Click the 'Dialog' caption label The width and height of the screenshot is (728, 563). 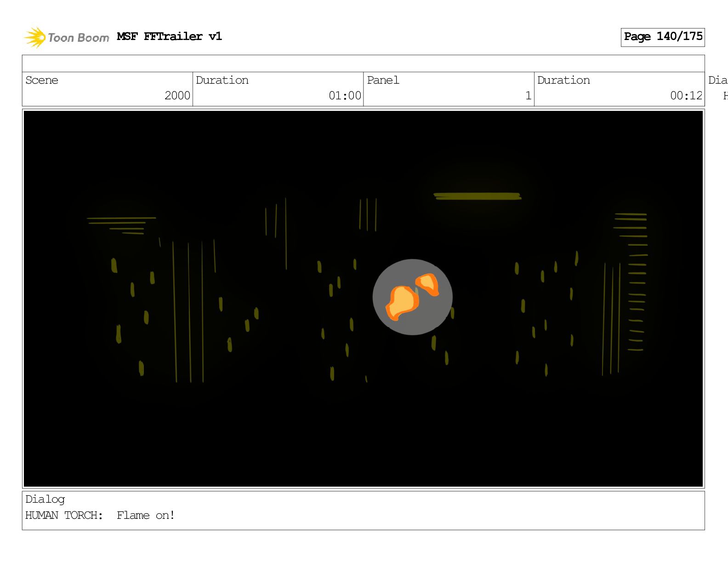pyautogui.click(x=45, y=500)
